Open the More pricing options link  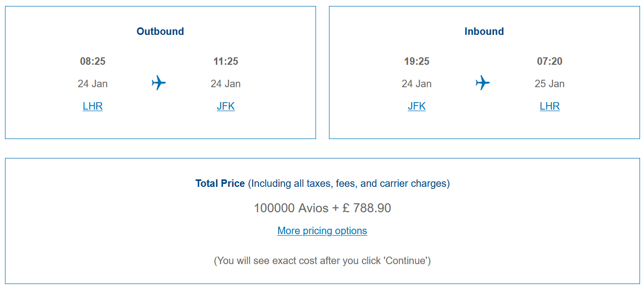click(x=322, y=231)
